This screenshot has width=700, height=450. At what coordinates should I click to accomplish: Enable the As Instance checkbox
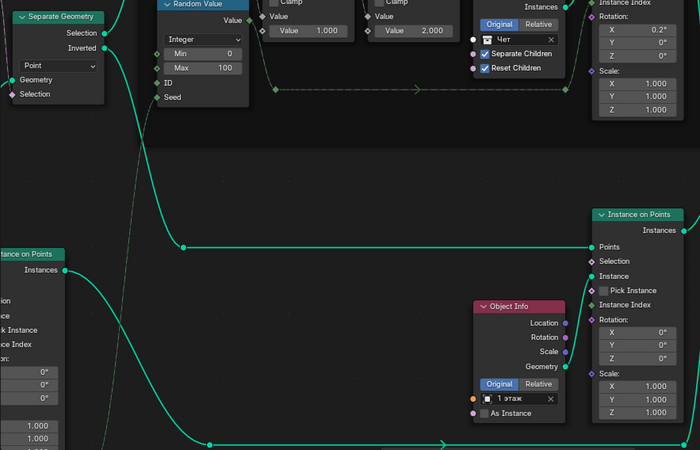[x=484, y=414]
